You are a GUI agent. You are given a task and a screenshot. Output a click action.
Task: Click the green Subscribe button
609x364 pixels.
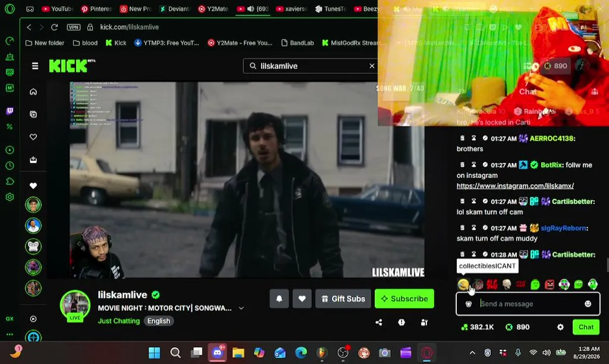[x=404, y=299]
